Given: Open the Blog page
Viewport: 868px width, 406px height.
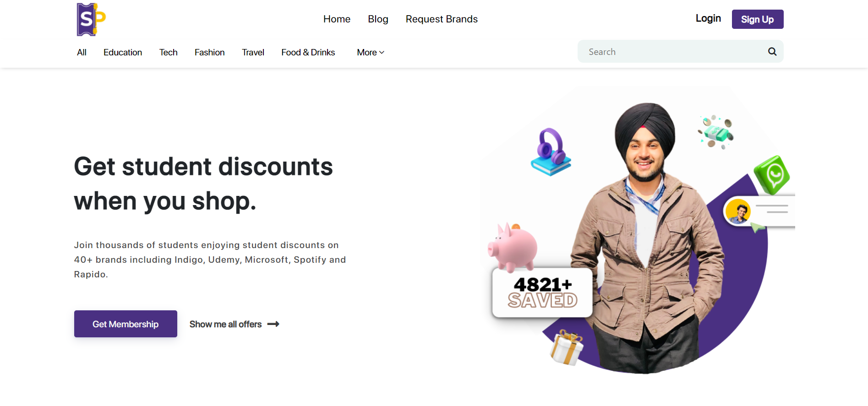Looking at the screenshot, I should [x=378, y=19].
